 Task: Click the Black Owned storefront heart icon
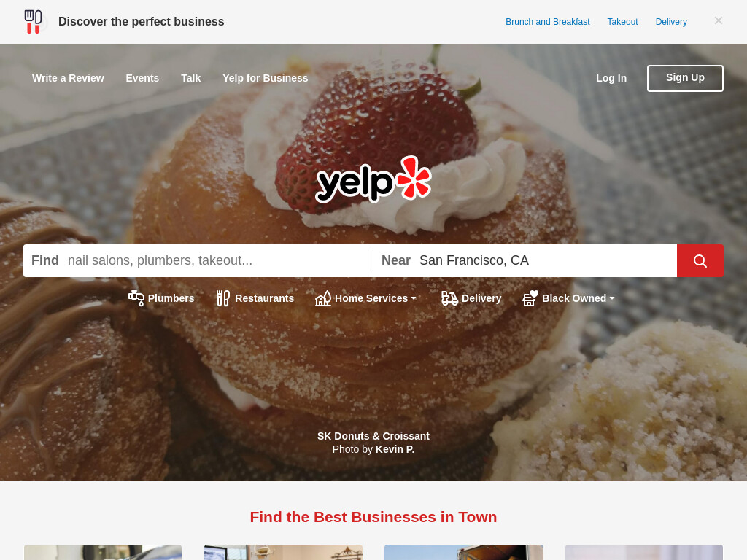pyautogui.click(x=530, y=298)
